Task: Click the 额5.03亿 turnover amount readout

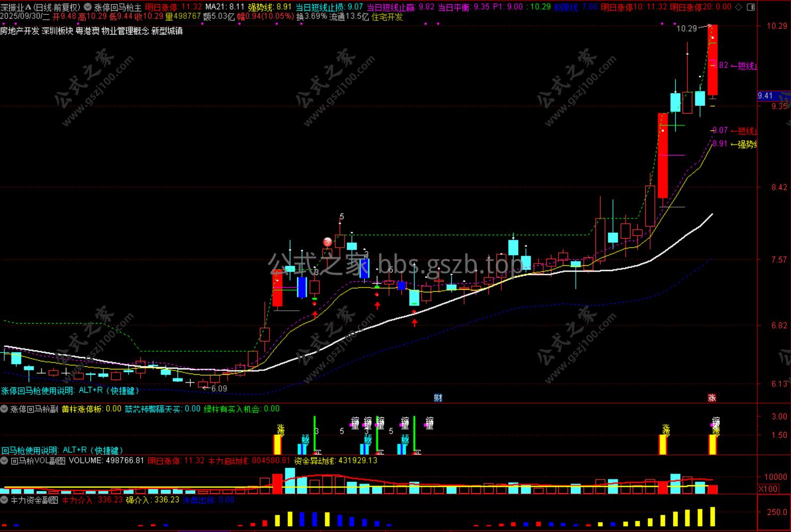Action: (219, 16)
